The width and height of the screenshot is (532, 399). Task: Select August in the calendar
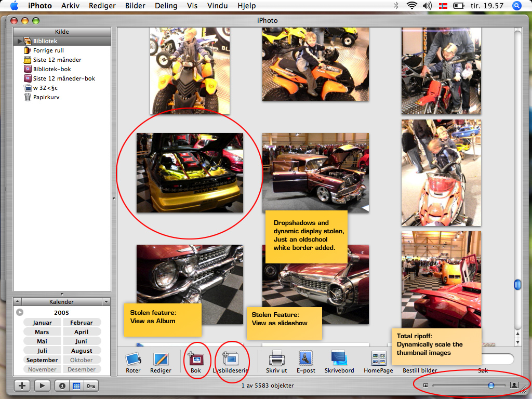point(82,351)
